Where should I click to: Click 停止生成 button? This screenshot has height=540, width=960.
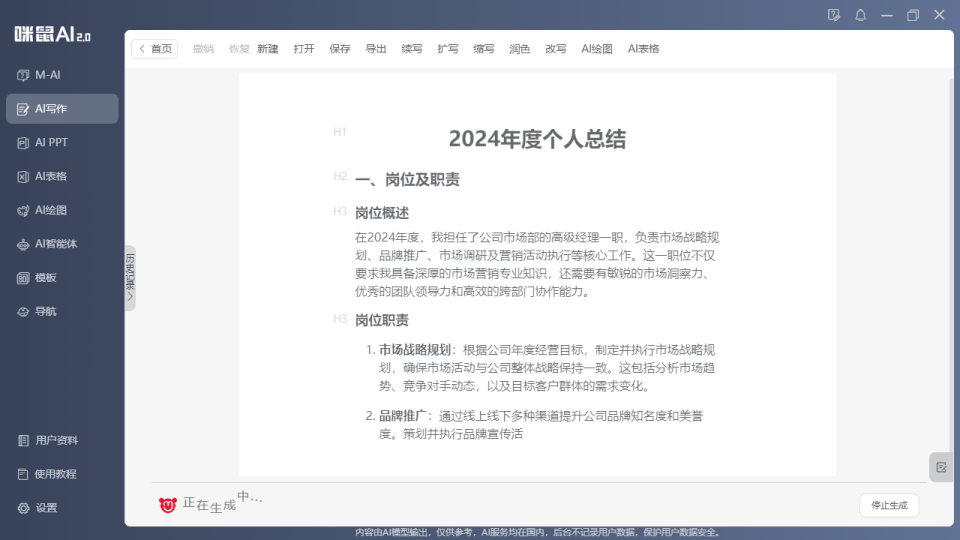point(889,505)
